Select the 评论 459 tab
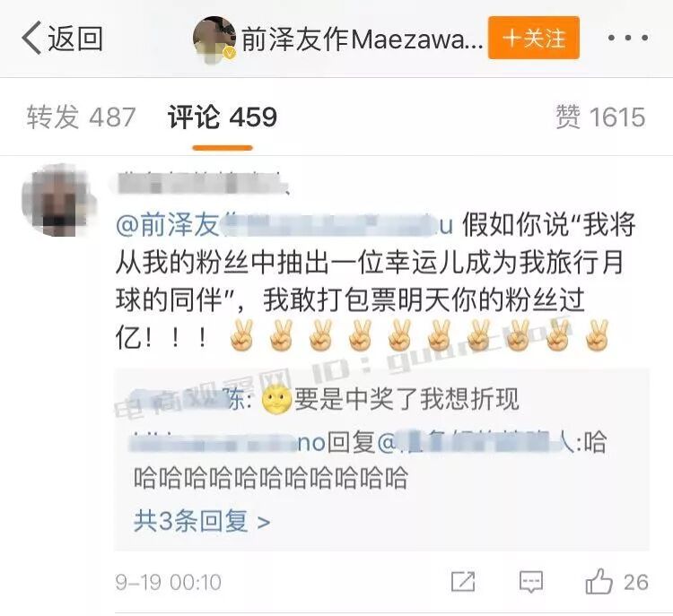673x616 pixels. (223, 117)
